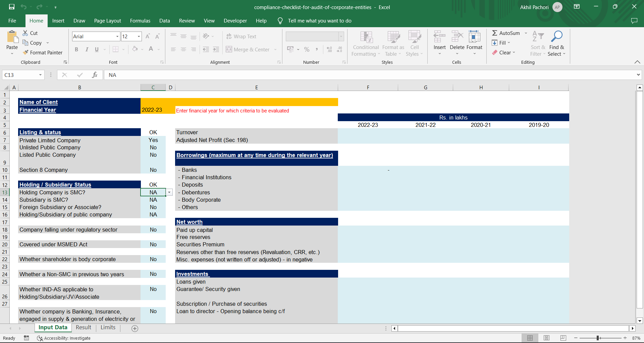
Task: Click the Conditional Formatting icon
Action: tap(366, 37)
